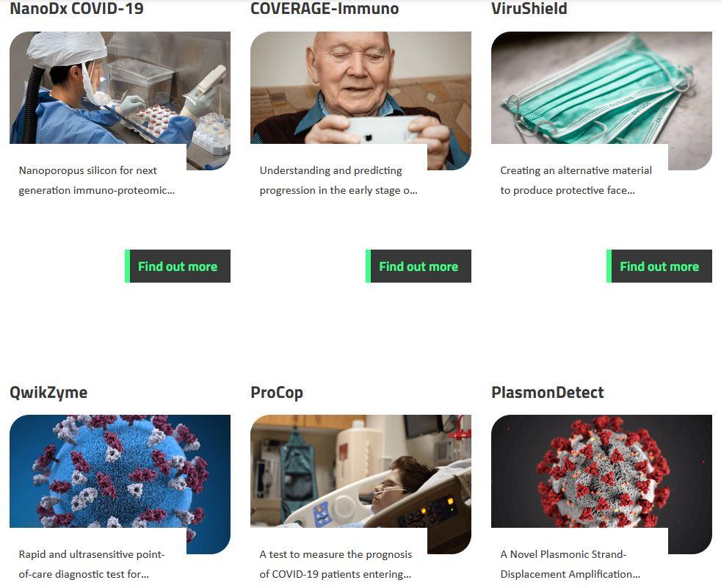The height and width of the screenshot is (588, 721).
Task: Click Rapid and ultrasensitive point-of-care description
Action: 92,564
